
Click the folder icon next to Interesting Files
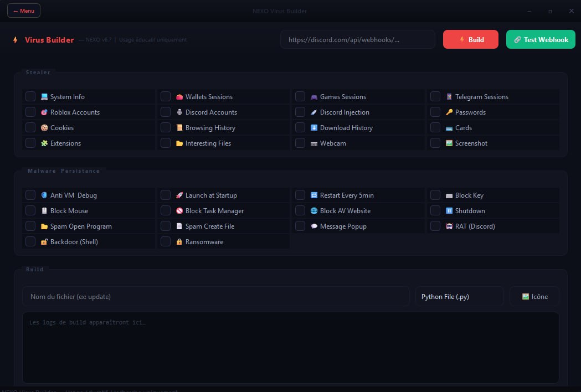pos(179,143)
